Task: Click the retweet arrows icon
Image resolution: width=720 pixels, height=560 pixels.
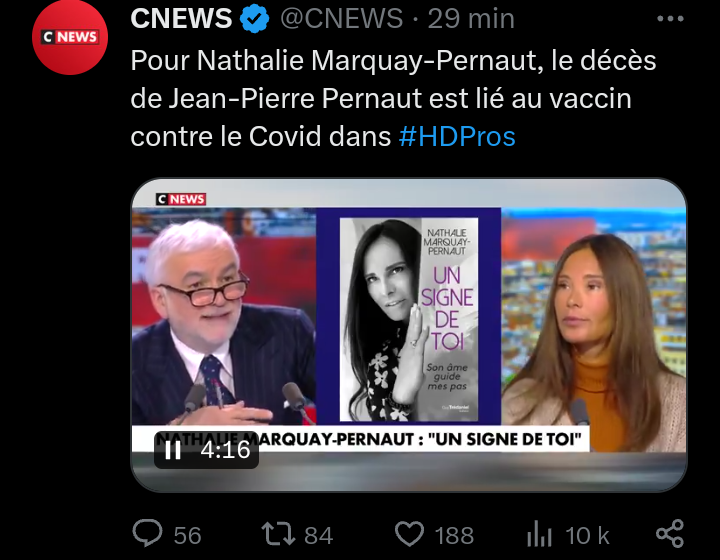Action: tap(278, 534)
